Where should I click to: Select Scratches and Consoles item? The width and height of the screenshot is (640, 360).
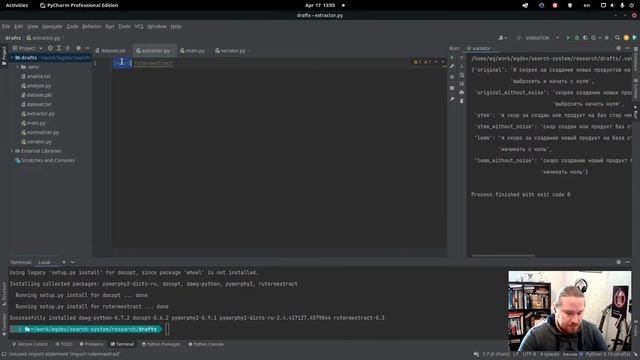(45, 160)
